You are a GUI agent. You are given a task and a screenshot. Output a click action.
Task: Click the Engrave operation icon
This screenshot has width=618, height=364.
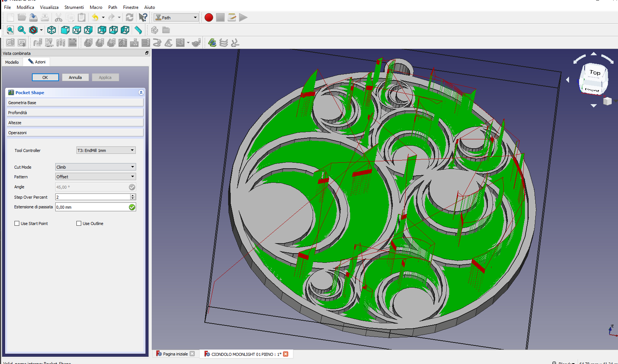(169, 43)
